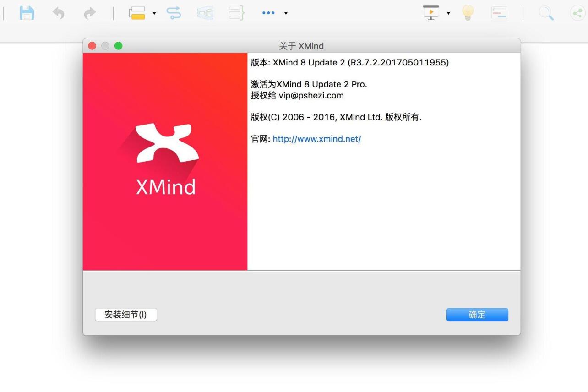Insert a boundary around topics
The image size is (588, 392).
205,13
